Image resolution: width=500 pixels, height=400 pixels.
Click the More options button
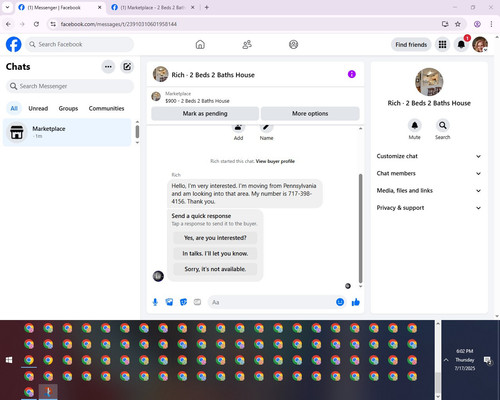(310, 113)
